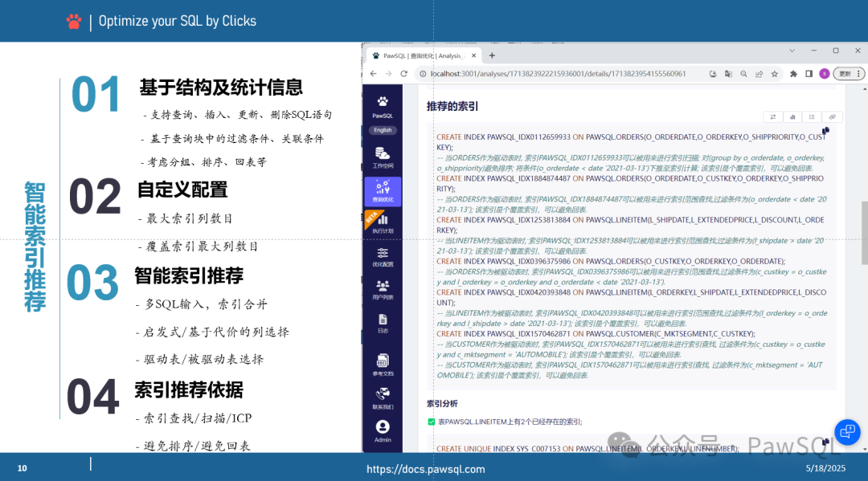868x481 pixels.
Task: Click the CREATE INDEX PAWSQL_IDX1570462871 statement
Action: click(596, 334)
